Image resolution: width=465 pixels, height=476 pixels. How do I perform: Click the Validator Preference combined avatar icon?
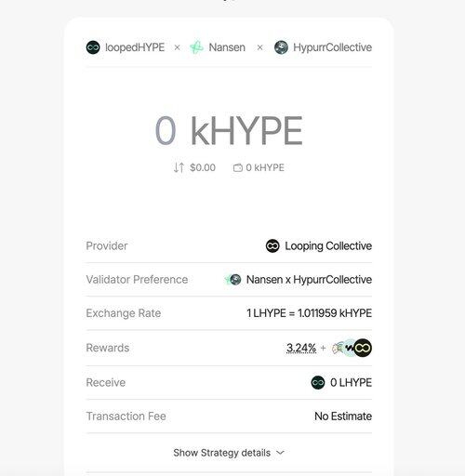point(233,280)
